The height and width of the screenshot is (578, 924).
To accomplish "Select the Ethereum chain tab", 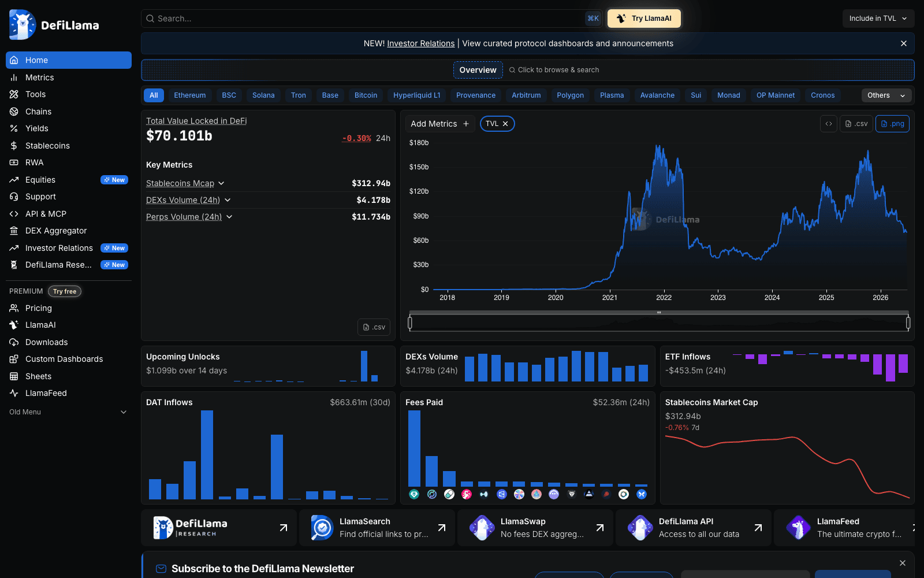I will (x=190, y=95).
